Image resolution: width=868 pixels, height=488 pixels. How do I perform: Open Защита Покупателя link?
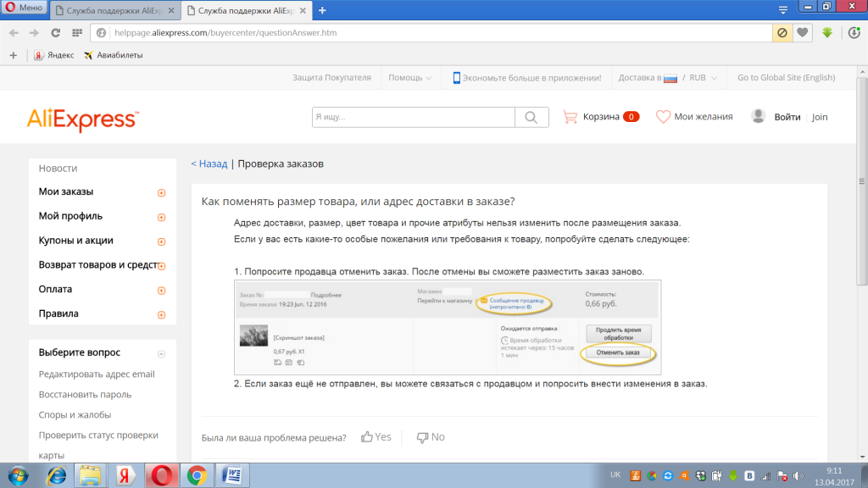pyautogui.click(x=331, y=77)
